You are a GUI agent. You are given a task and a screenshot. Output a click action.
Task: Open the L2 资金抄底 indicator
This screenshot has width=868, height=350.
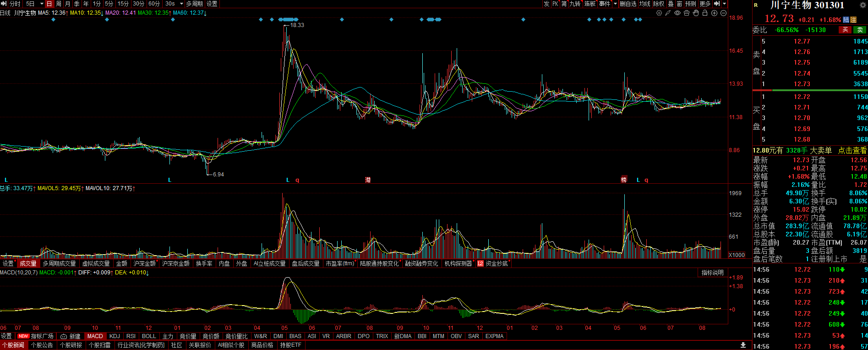[x=492, y=264]
